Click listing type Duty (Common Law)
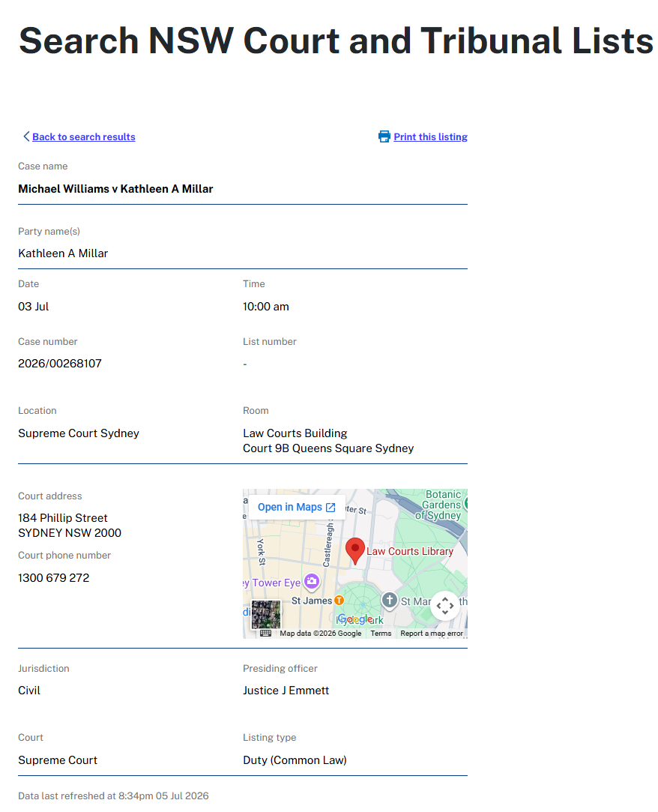The width and height of the screenshot is (658, 812). (x=295, y=760)
